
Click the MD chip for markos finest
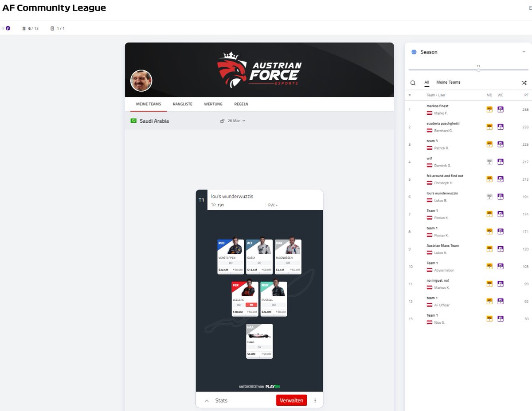[x=489, y=109]
